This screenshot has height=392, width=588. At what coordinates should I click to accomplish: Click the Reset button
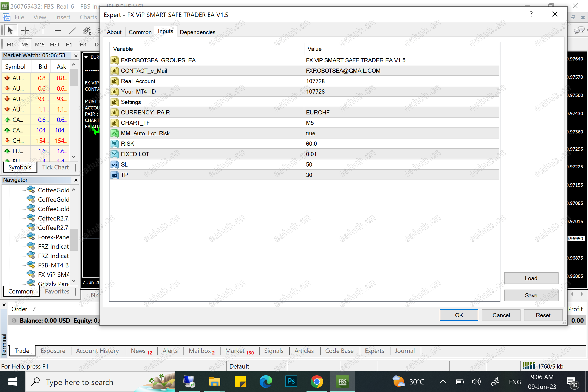(543, 315)
